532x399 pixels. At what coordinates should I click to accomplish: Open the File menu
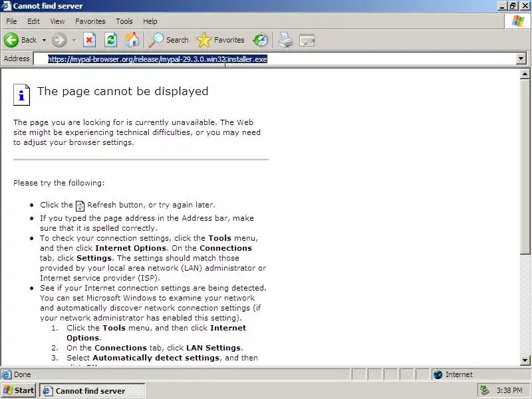[11, 21]
